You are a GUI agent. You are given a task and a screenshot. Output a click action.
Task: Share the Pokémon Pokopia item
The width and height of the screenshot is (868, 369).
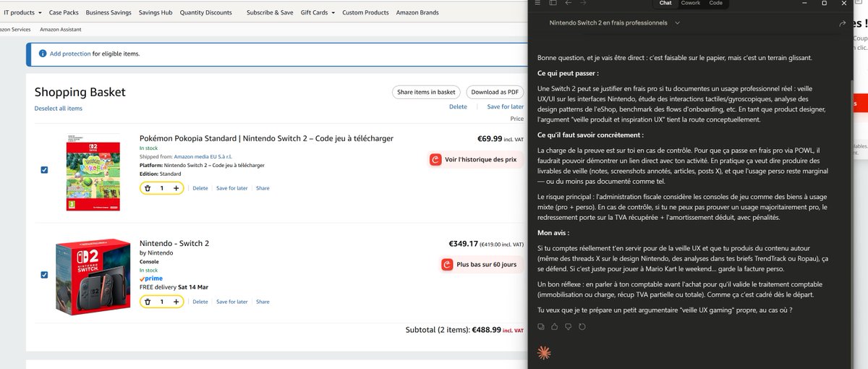[x=263, y=188]
